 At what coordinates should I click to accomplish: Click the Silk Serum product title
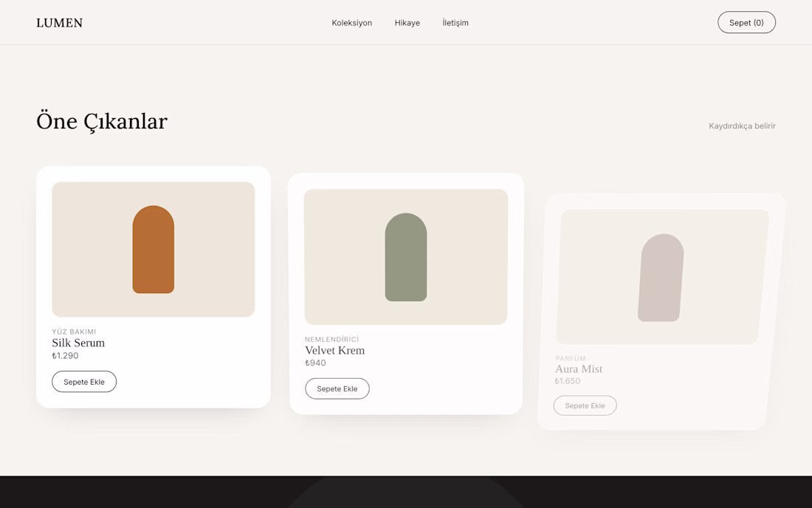[78, 343]
